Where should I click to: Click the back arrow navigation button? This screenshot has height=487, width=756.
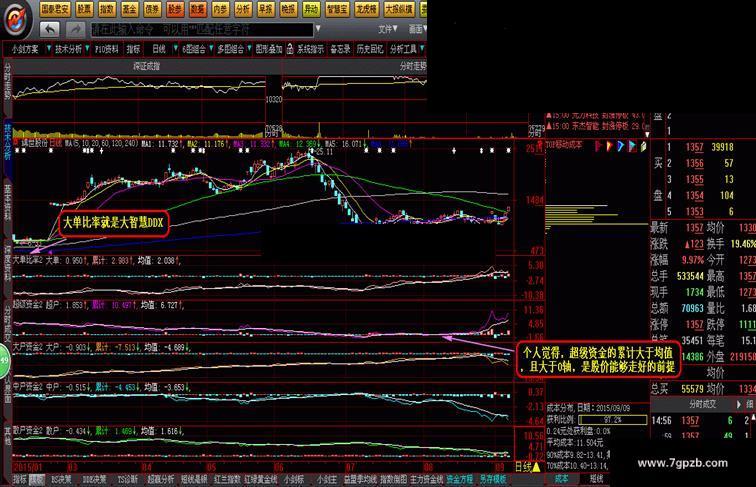click(50, 30)
